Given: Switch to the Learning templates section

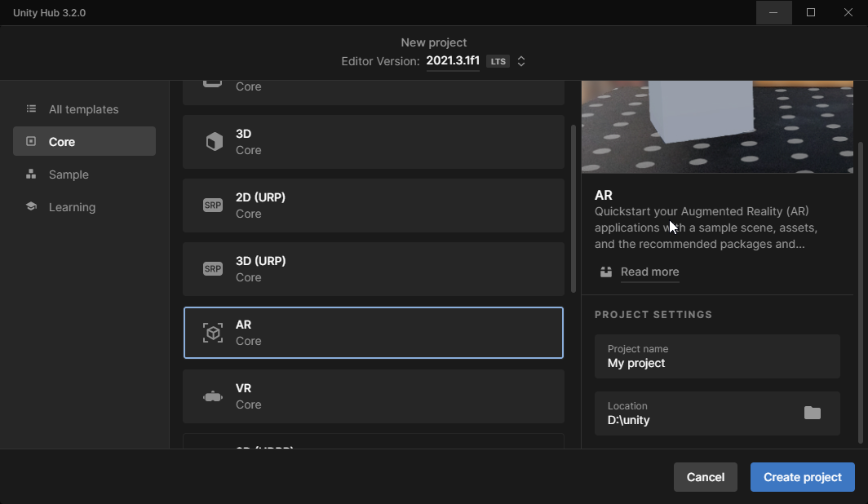Looking at the screenshot, I should point(73,206).
